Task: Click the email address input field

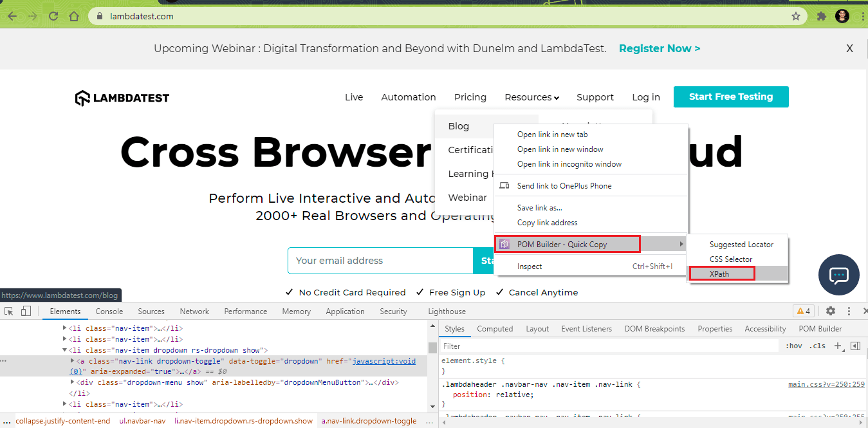Action: [x=380, y=261]
